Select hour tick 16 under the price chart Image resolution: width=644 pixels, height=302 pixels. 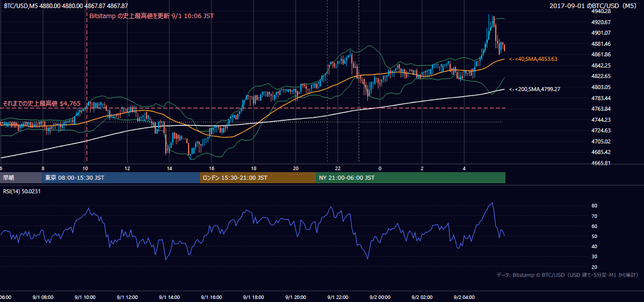pyautogui.click(x=212, y=168)
